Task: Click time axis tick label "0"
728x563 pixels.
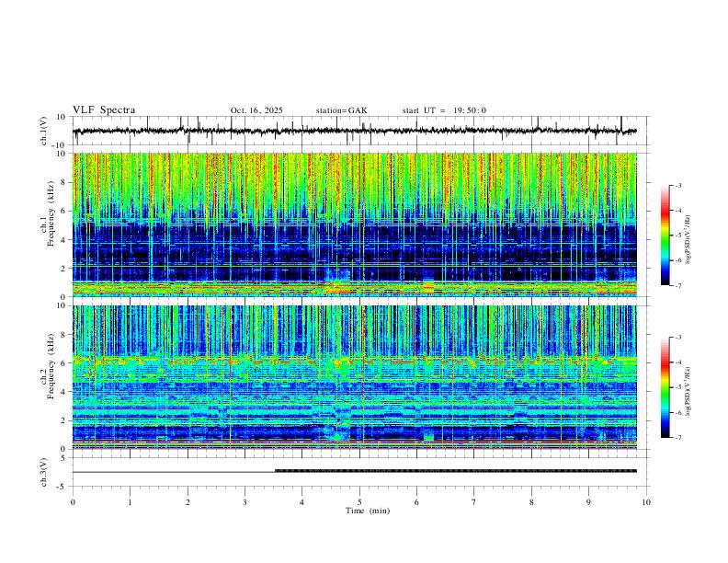Action: point(73,502)
